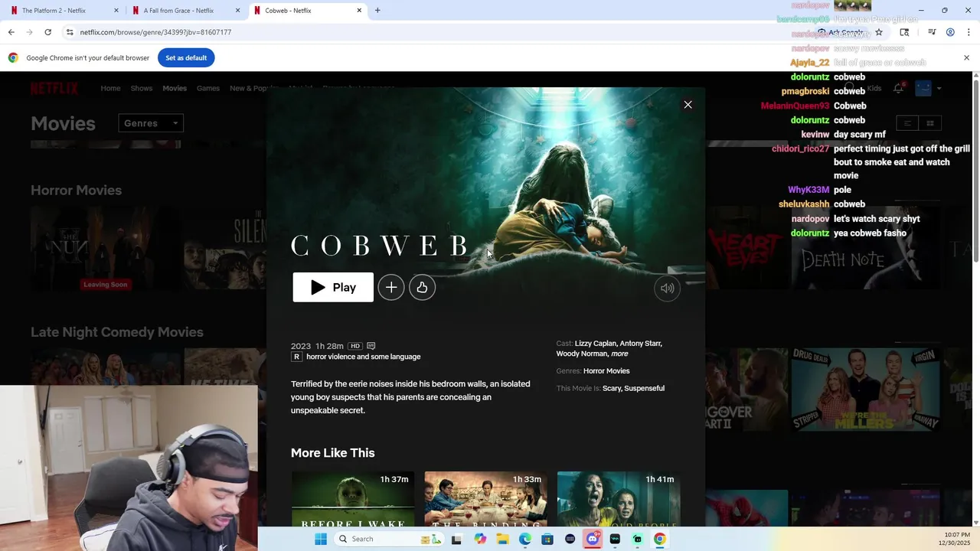Open the Scary tag link
This screenshot has width=980, height=551.
[x=612, y=389]
